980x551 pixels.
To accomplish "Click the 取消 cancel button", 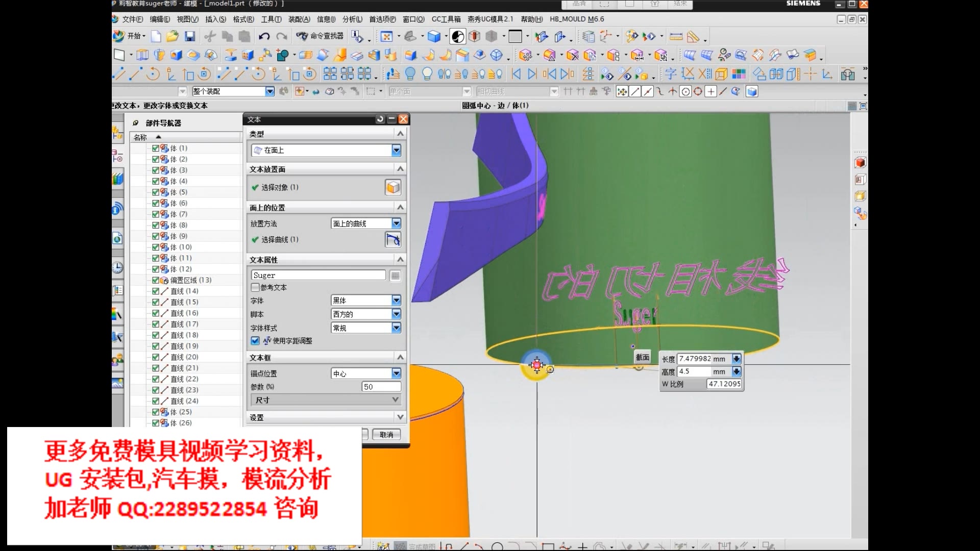I will (x=386, y=435).
